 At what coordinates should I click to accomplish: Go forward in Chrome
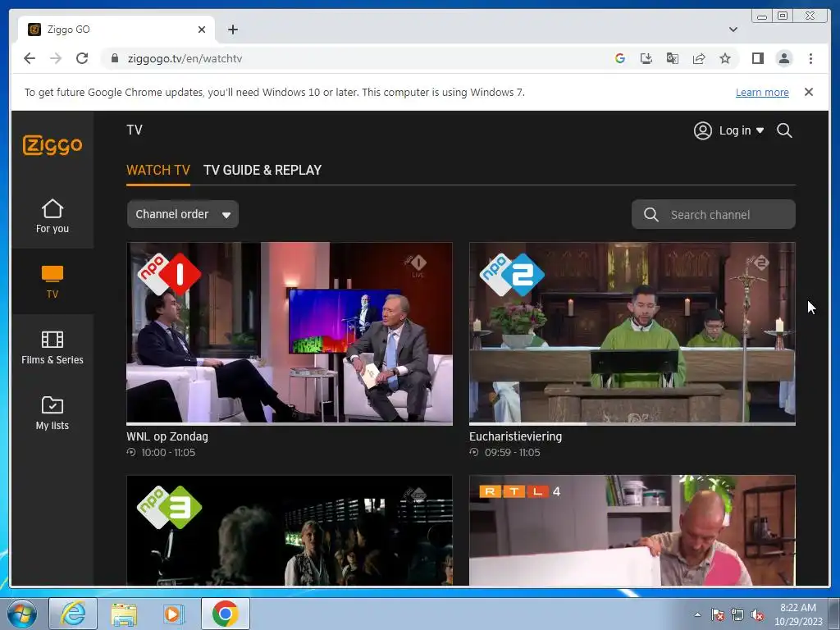pyautogui.click(x=56, y=58)
